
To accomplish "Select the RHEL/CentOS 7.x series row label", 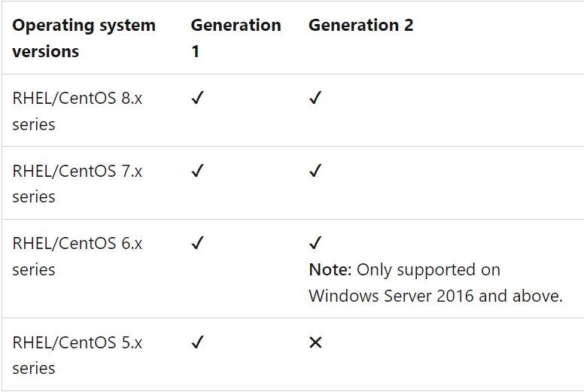I will [x=77, y=184].
